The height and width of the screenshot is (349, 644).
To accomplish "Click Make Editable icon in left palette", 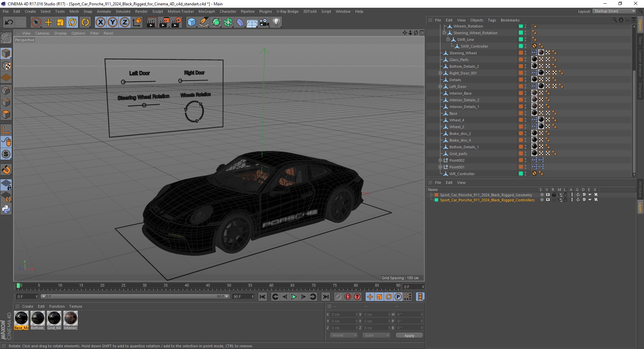I will pos(6,38).
